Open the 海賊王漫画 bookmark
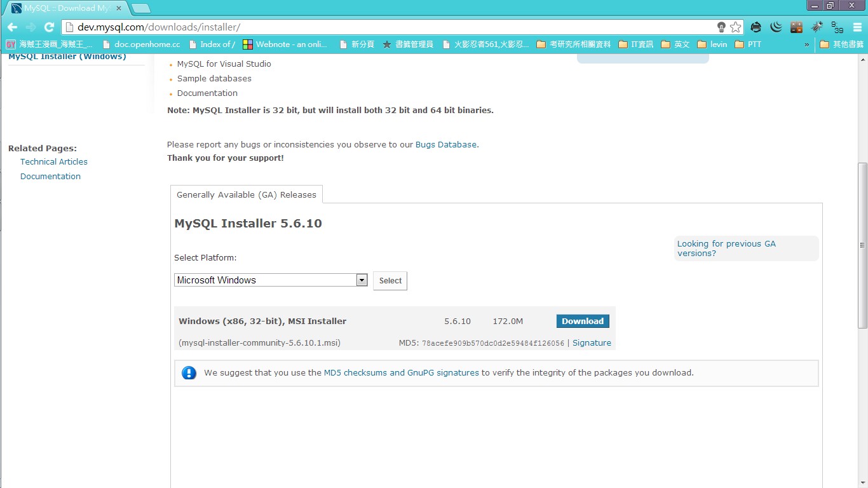 click(x=49, y=44)
